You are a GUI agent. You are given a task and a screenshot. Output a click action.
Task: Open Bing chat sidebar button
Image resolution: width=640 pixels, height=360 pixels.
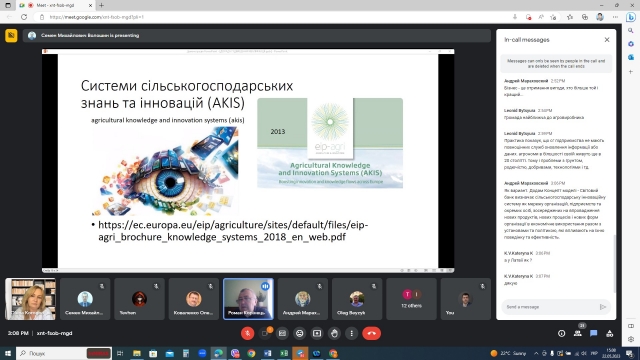point(631,17)
